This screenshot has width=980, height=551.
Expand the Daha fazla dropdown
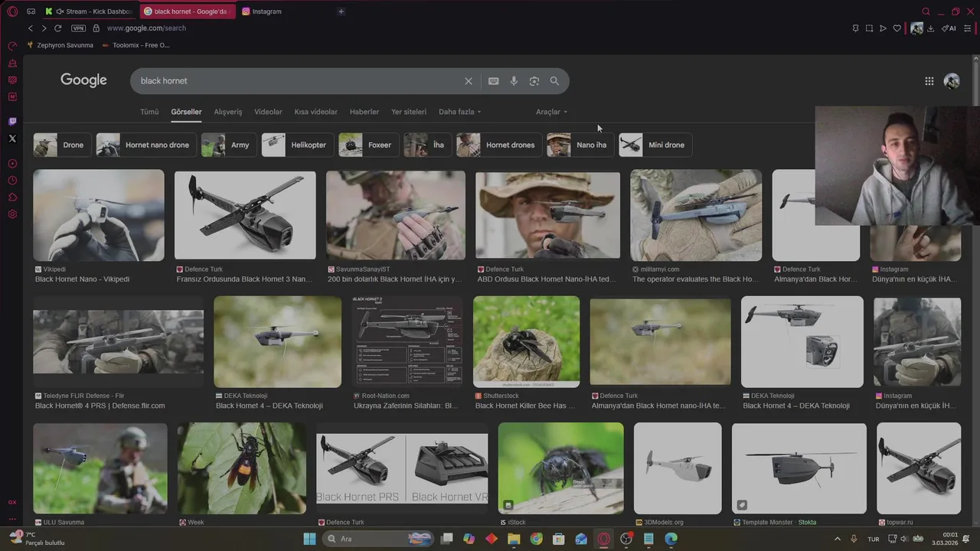coord(459,112)
